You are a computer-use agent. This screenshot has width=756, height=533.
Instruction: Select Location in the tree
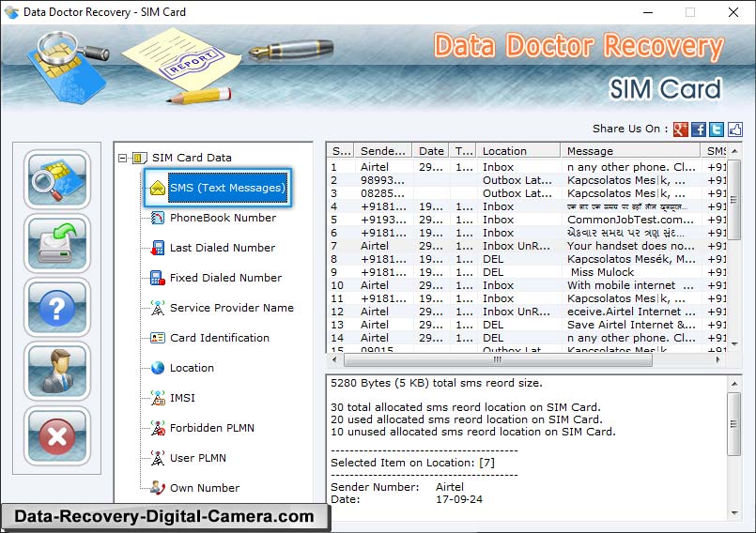tap(192, 368)
